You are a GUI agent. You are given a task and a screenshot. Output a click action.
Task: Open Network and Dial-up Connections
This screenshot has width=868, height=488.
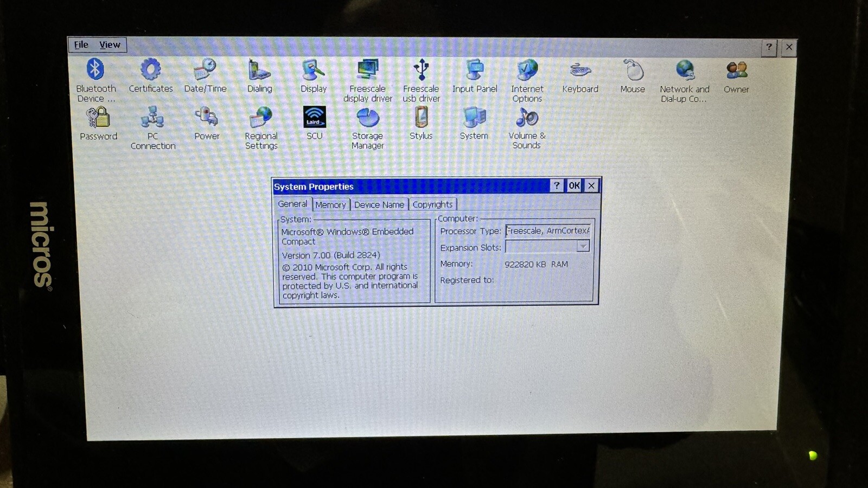(x=684, y=81)
